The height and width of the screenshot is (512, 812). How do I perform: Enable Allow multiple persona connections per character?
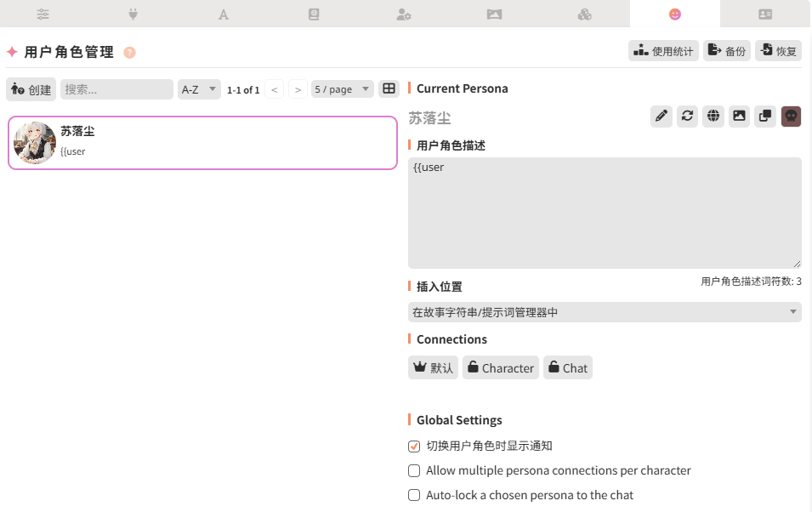414,471
